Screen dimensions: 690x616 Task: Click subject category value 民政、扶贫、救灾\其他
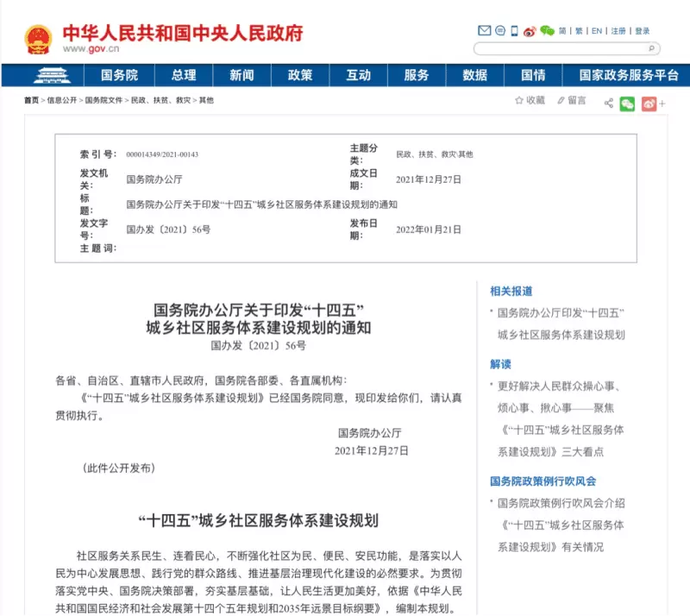[x=435, y=154]
